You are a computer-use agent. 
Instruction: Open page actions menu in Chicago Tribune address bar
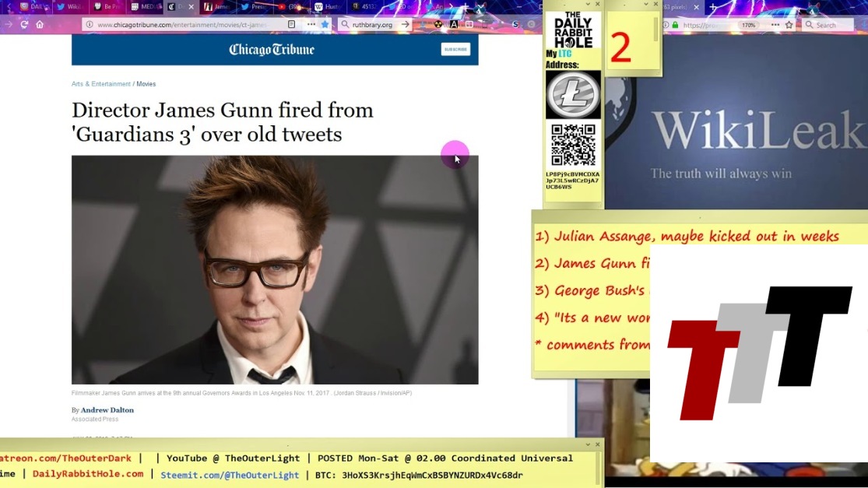pyautogui.click(x=311, y=25)
